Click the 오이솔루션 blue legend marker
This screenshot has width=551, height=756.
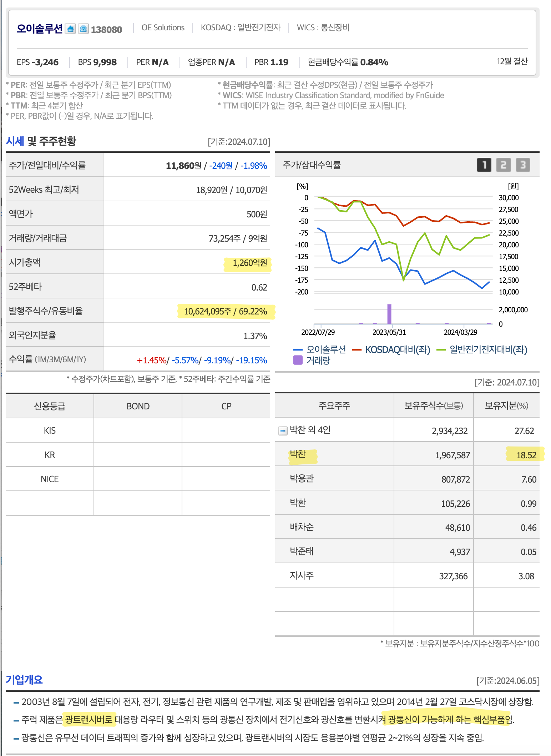(x=298, y=350)
